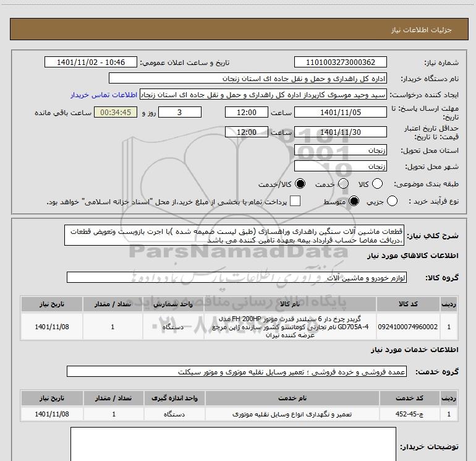Click the نام خدمت column header

click(292, 398)
